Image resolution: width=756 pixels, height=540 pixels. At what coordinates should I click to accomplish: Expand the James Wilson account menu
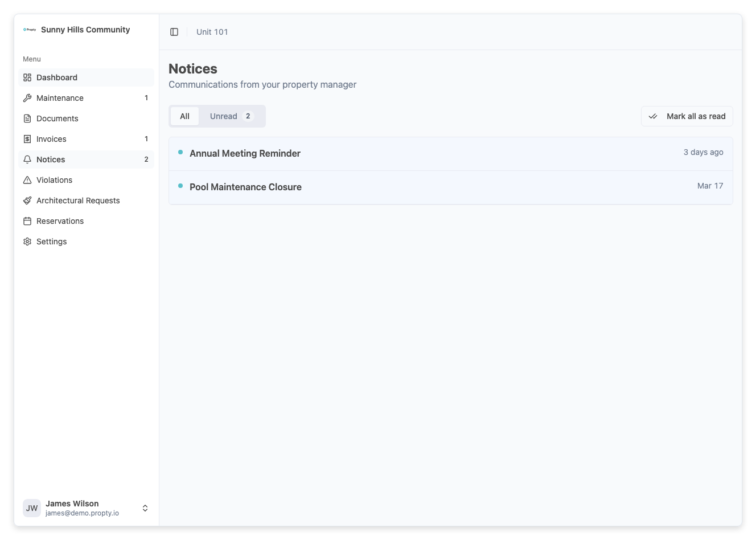tap(145, 508)
